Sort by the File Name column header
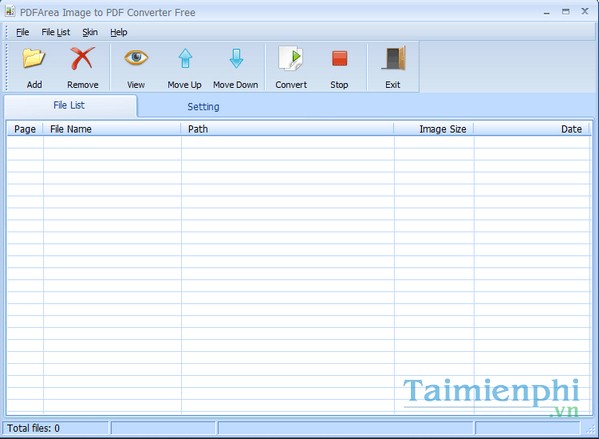 pyautogui.click(x=112, y=129)
